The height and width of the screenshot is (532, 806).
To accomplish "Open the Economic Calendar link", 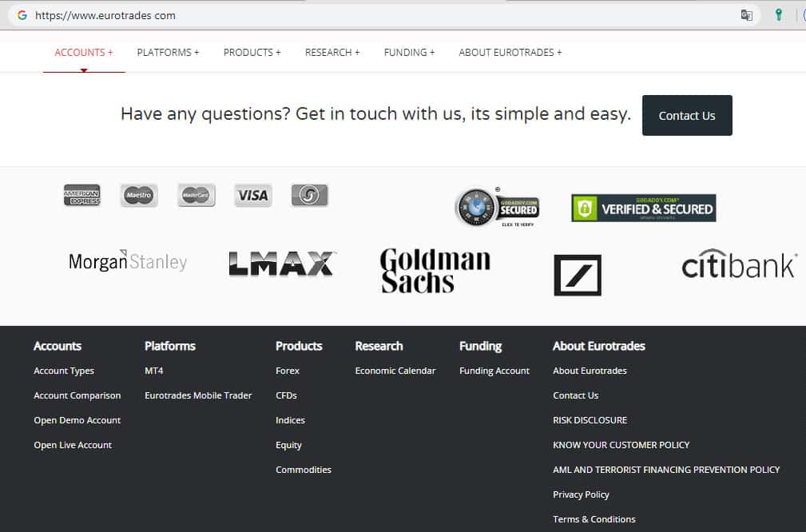I will coord(395,371).
